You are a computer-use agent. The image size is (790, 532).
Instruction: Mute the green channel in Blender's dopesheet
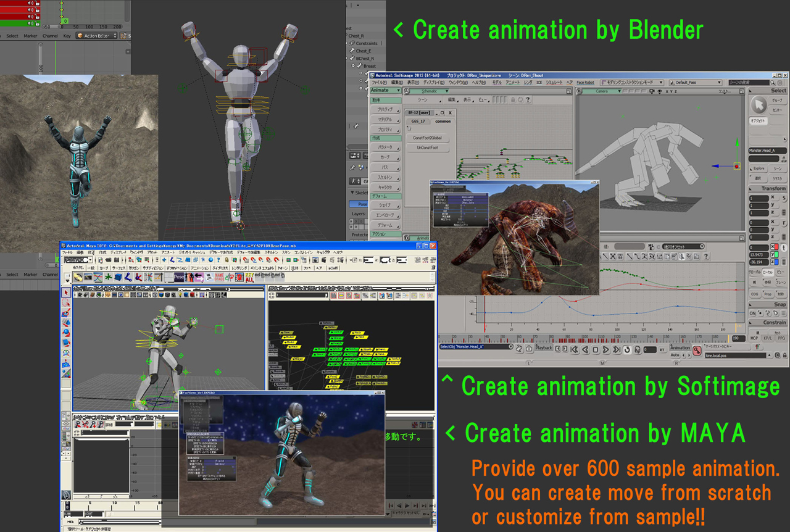click(30, 23)
